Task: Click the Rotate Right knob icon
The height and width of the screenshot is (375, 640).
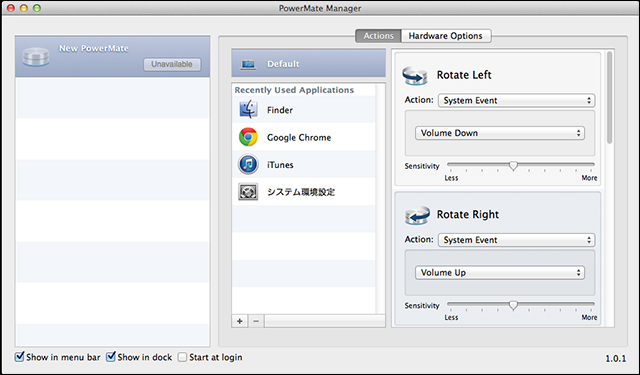Action: point(417,215)
